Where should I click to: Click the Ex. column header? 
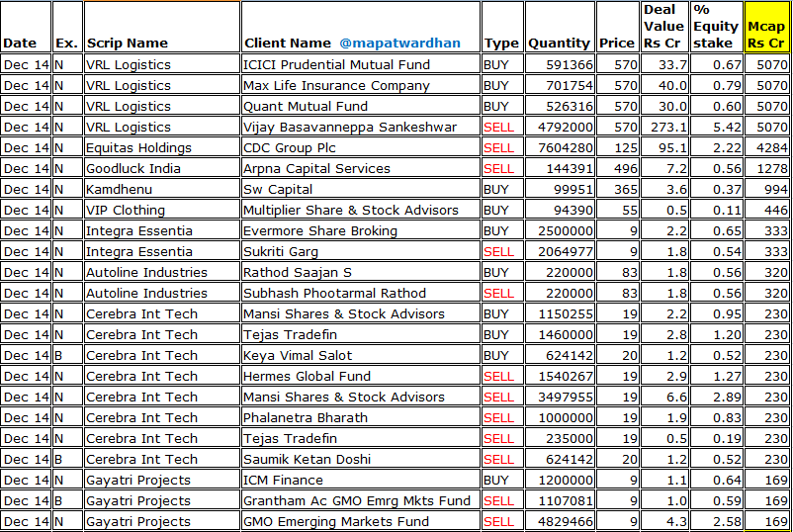pos(68,27)
